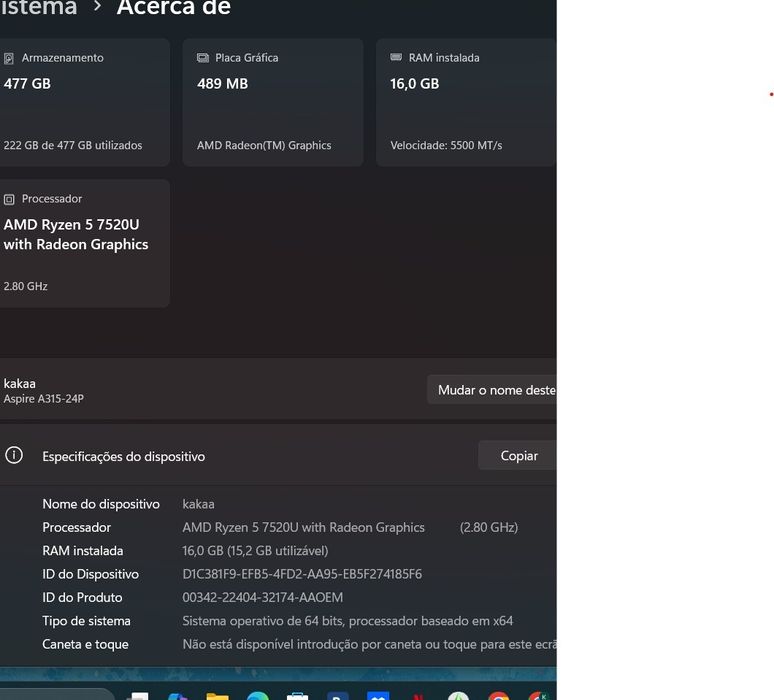Click device ID 'D1C381F9-EFB5-4FD2-AA95-EB5F274185F6'
This screenshot has height=700, width=774.
point(302,574)
